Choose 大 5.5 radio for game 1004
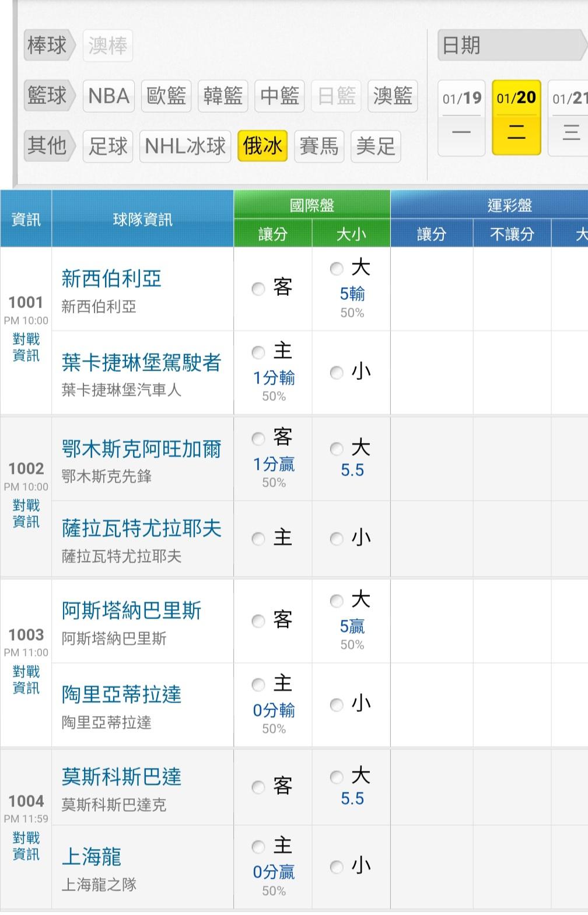Image resolution: width=588 pixels, height=915 pixels. click(x=337, y=777)
